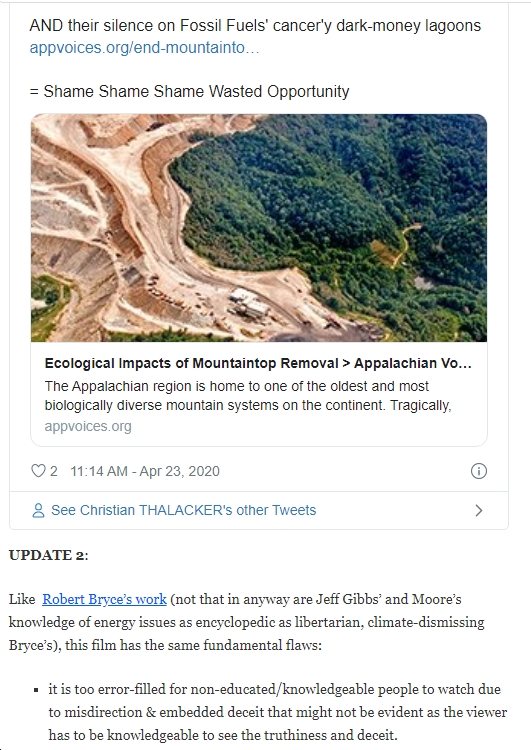Click the like count number 2
531x750 pixels.
(54, 471)
